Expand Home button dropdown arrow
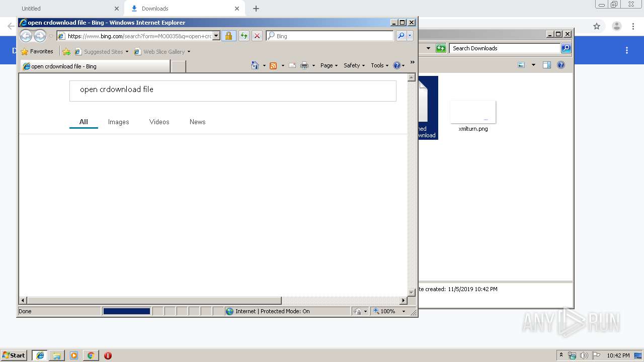The width and height of the screenshot is (644, 362). click(264, 65)
